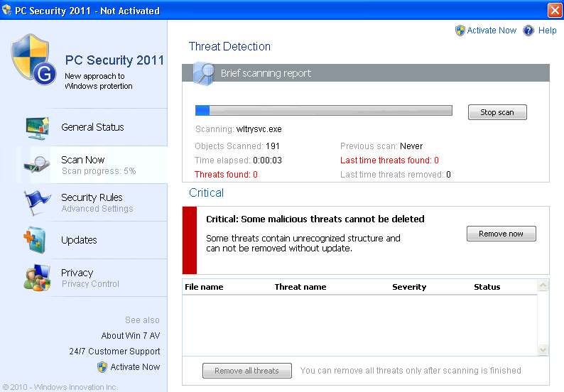Click the Security Rules flag icon
The height and width of the screenshot is (392, 564).
[x=37, y=202]
